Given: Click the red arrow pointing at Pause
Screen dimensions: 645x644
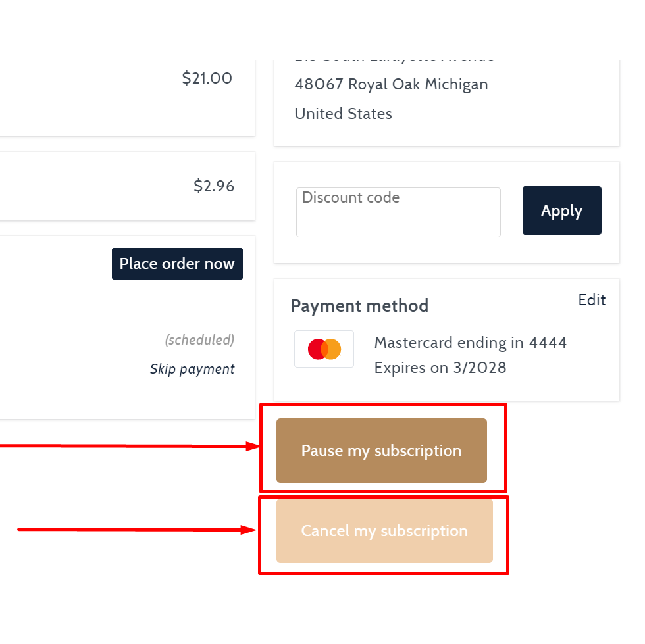Looking at the screenshot, I should (x=132, y=446).
